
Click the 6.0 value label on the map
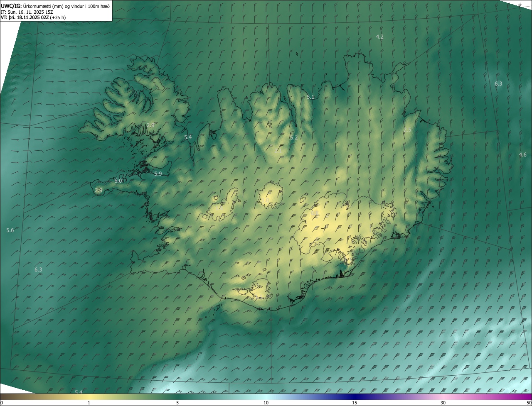[118, 181]
